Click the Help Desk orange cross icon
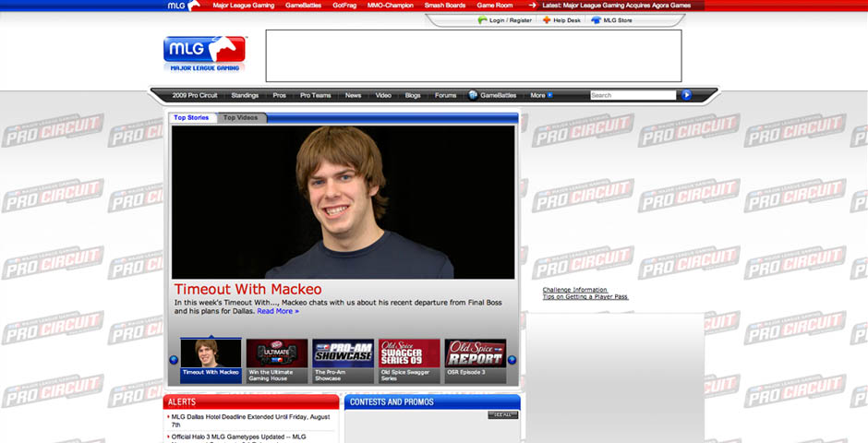This screenshot has width=868, height=443. [x=547, y=20]
